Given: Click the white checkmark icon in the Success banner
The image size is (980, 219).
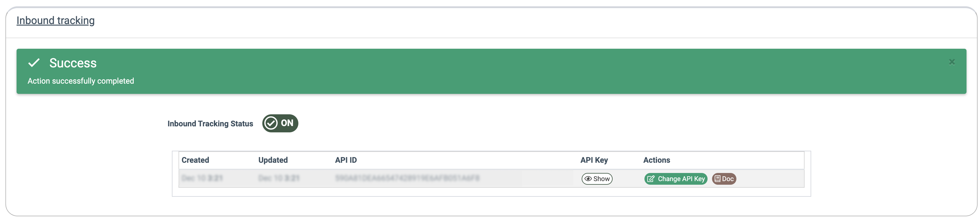Looking at the screenshot, I should (34, 63).
